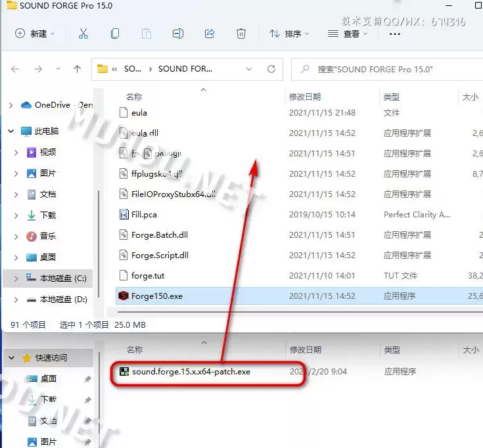
Task: Click the Delete trash icon
Action: pyautogui.click(x=241, y=34)
